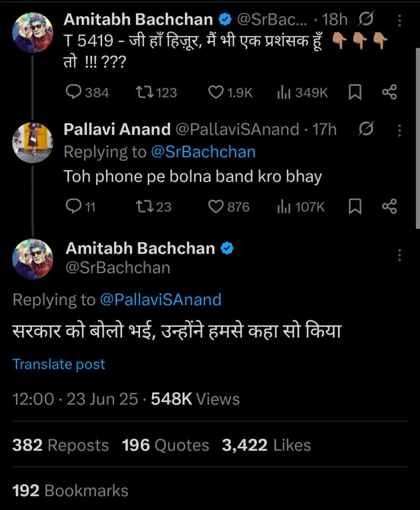Viewport: 420px width, 510px height.
Task: View the 196 Quotes list
Action: [165, 445]
